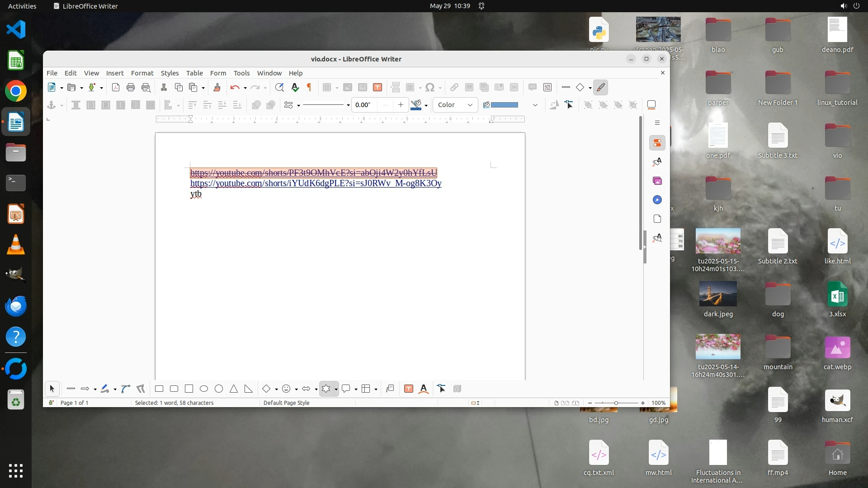Viewport: 868px width, 488px height.
Task: Click Clone Formatting paintbrush icon
Action: coord(217,87)
